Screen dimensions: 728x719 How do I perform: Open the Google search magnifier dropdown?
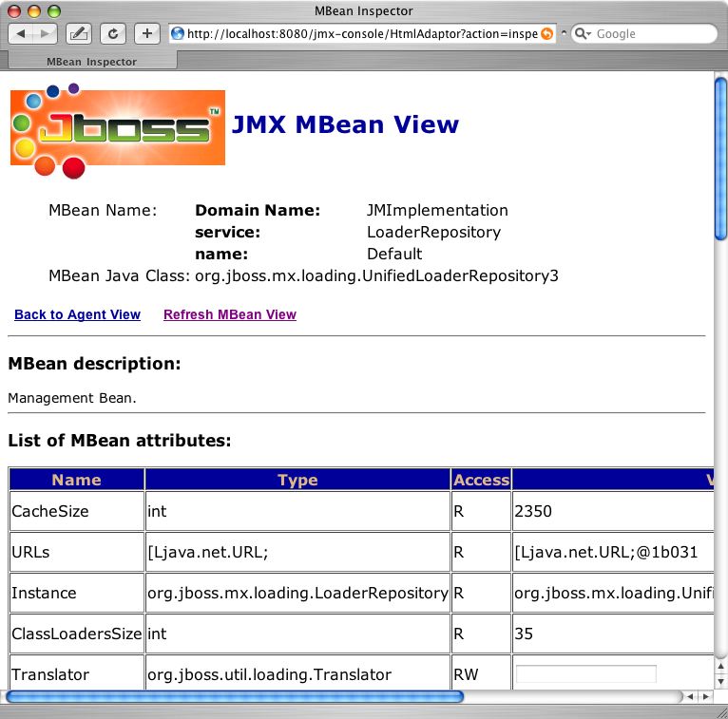(x=583, y=33)
